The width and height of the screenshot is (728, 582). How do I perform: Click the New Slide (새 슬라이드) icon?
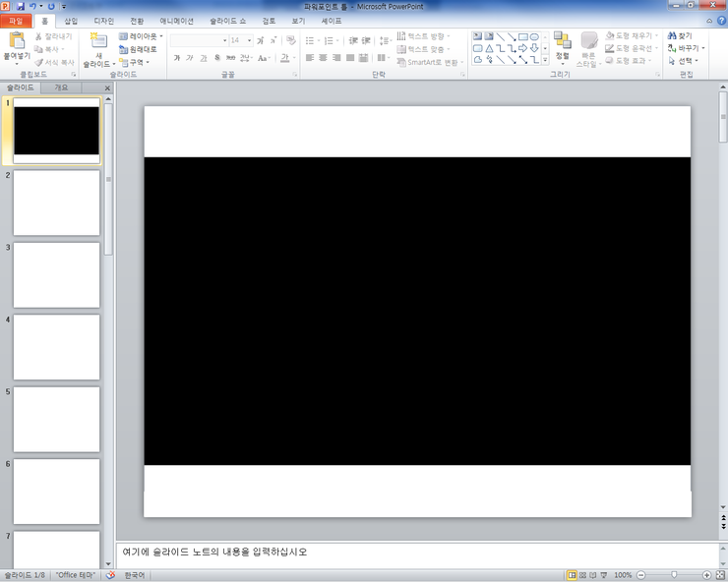(98, 41)
